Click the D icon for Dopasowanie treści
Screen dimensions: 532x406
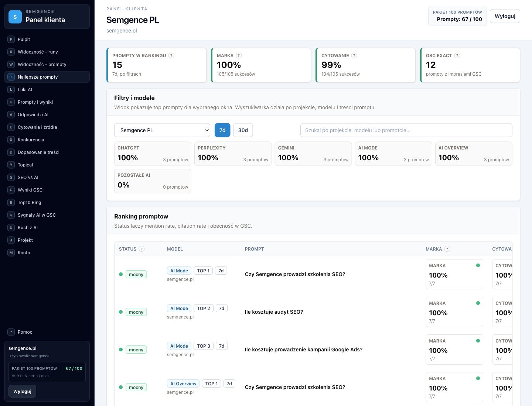pos(11,152)
